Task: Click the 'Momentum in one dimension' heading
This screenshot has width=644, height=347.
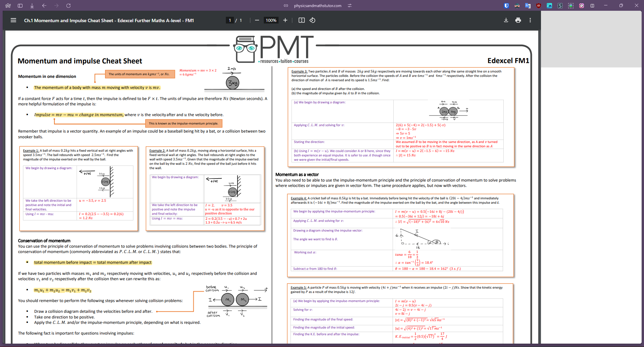Action: (47, 77)
